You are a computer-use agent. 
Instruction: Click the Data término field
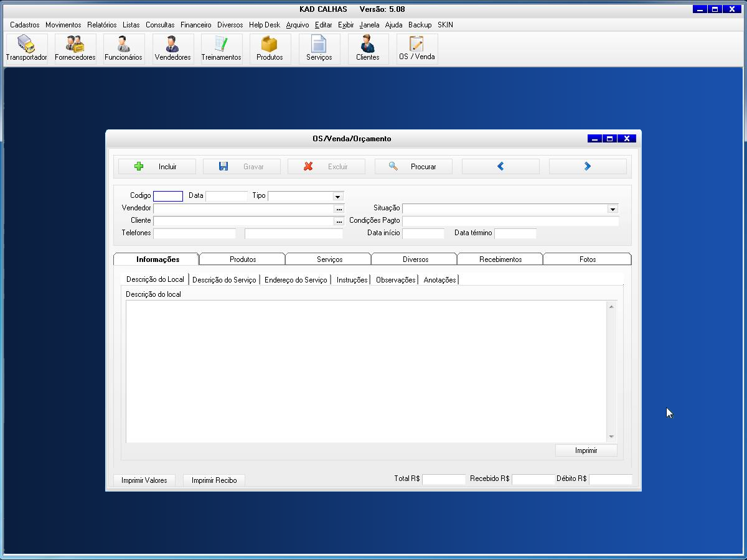[515, 233]
